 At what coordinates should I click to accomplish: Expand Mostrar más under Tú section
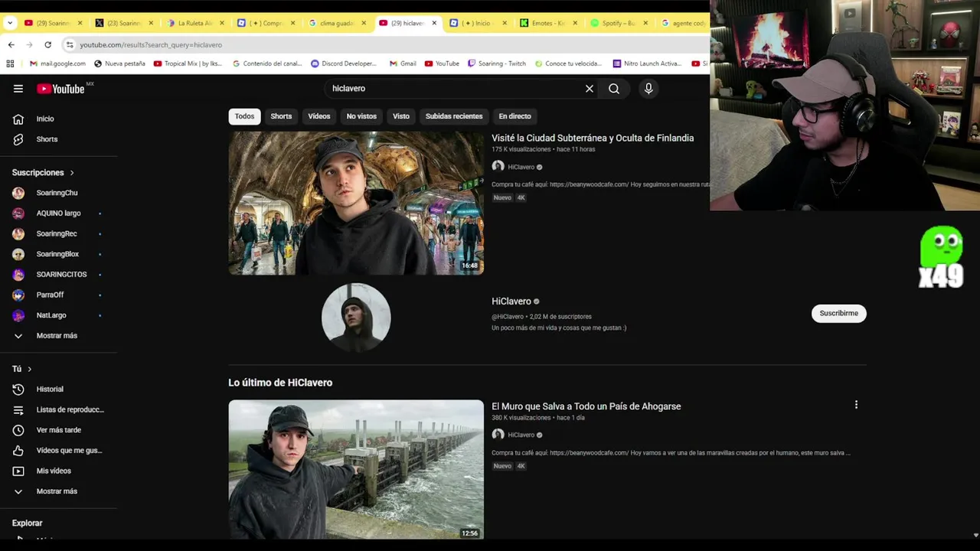[x=58, y=491]
